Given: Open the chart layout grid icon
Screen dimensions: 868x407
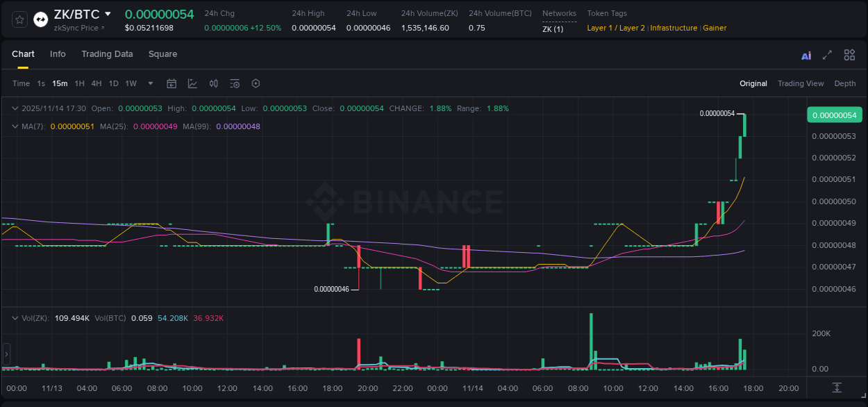Looking at the screenshot, I should point(849,54).
